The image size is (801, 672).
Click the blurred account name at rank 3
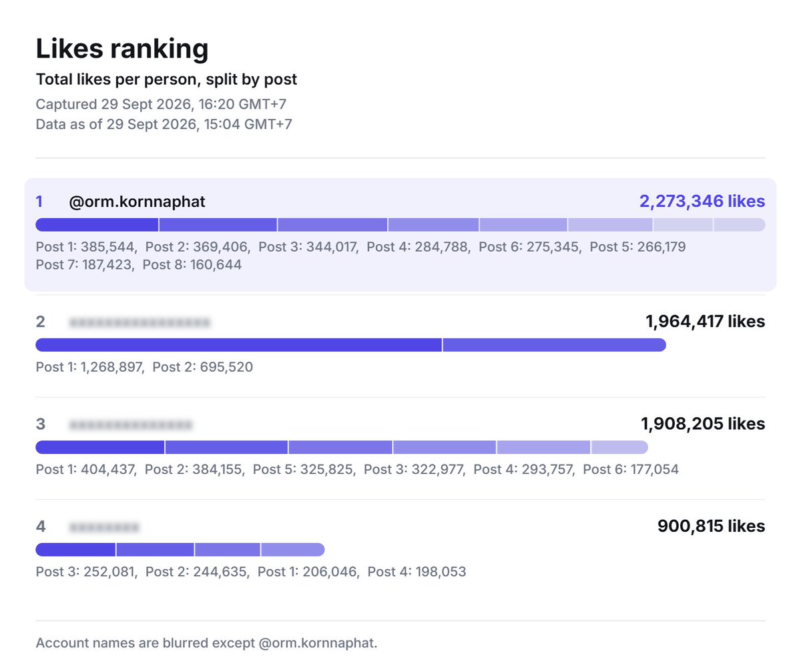click(x=131, y=425)
